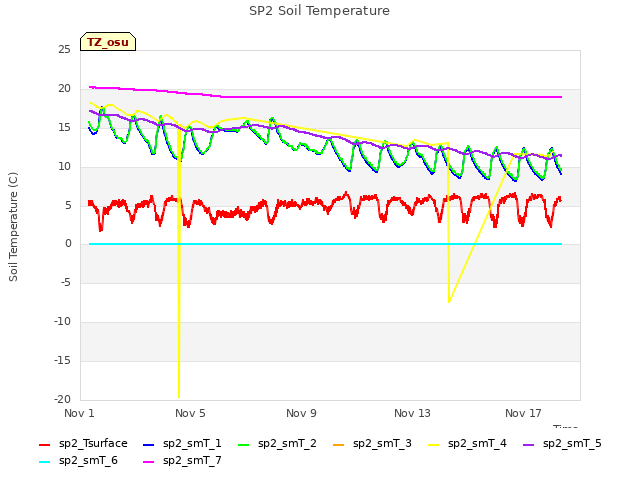Click the sp2_Tsurface legend label
The image size is (640, 480).
pos(93,443)
